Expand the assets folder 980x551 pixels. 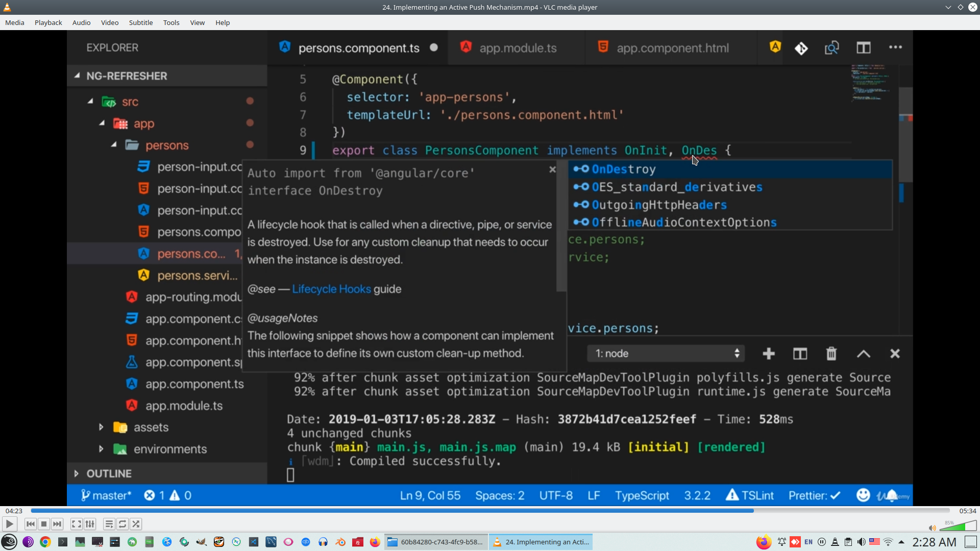pos(151,427)
